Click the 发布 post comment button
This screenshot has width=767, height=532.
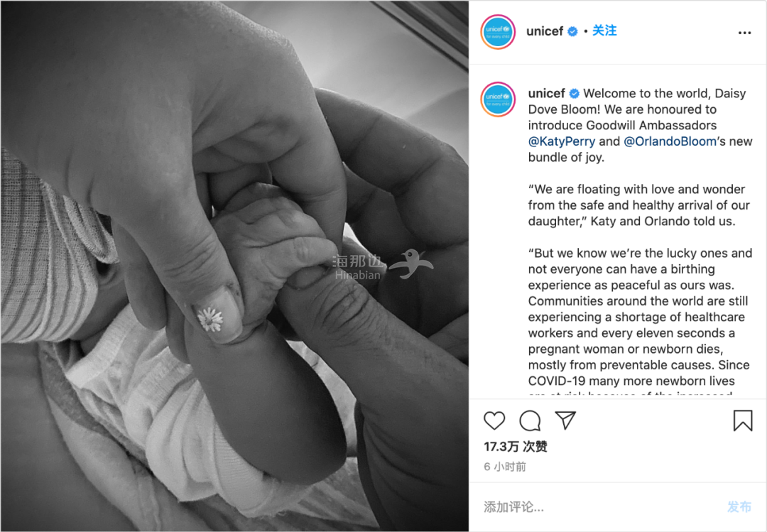[739, 507]
